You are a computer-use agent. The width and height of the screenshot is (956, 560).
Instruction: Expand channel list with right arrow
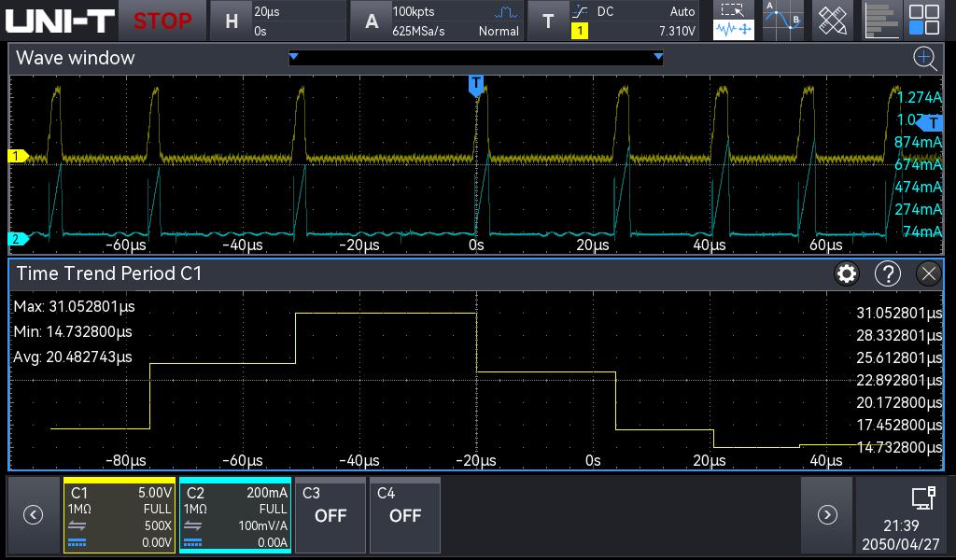pyautogui.click(x=826, y=514)
